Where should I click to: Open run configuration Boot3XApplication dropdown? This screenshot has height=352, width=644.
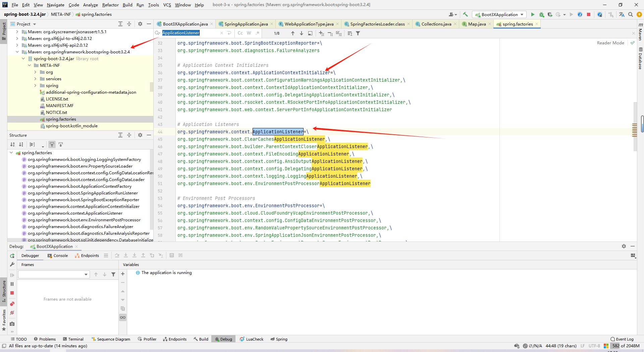pyautogui.click(x=499, y=14)
